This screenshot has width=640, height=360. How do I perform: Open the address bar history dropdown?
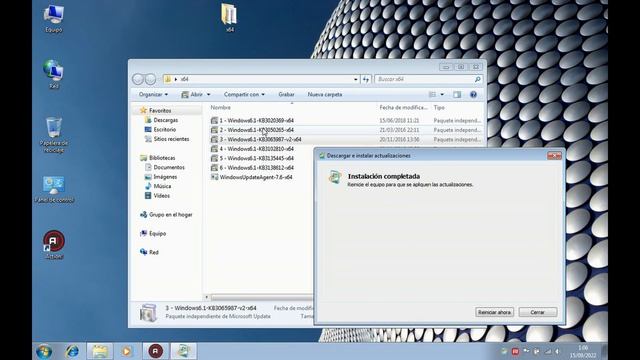(x=356, y=79)
